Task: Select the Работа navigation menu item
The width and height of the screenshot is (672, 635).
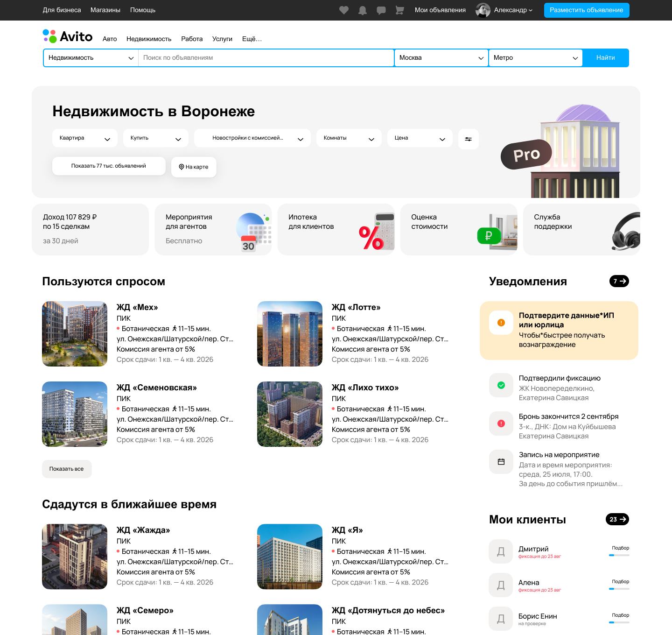Action: point(192,39)
